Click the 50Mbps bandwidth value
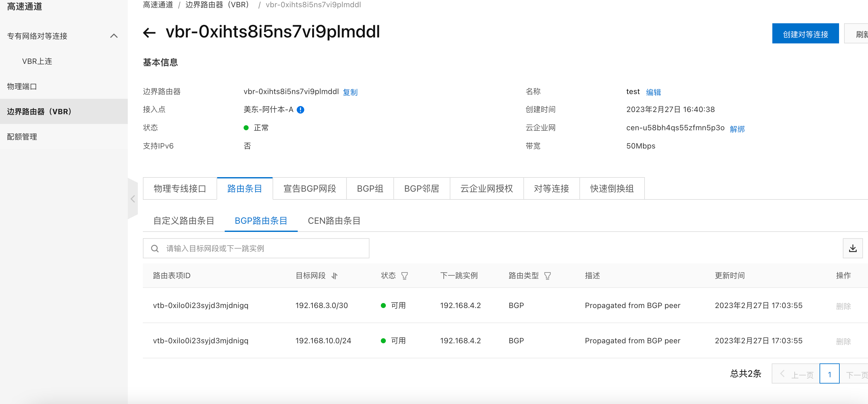The width and height of the screenshot is (868, 404). tap(640, 146)
